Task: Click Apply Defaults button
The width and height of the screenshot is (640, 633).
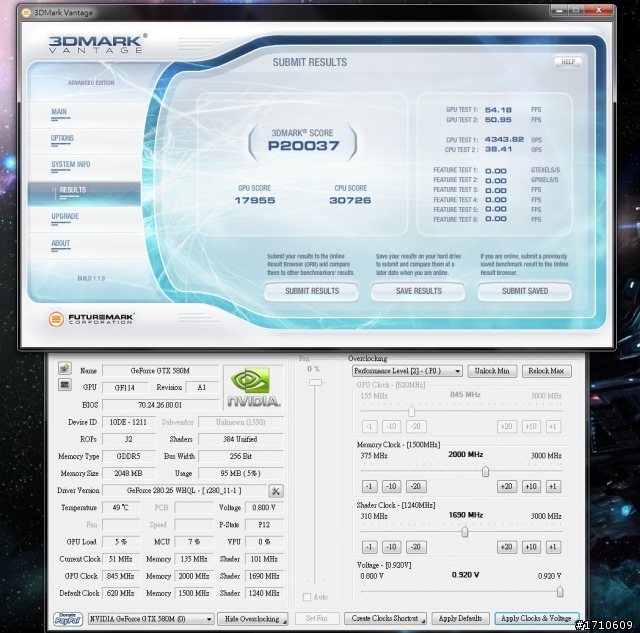Action: pos(460,619)
